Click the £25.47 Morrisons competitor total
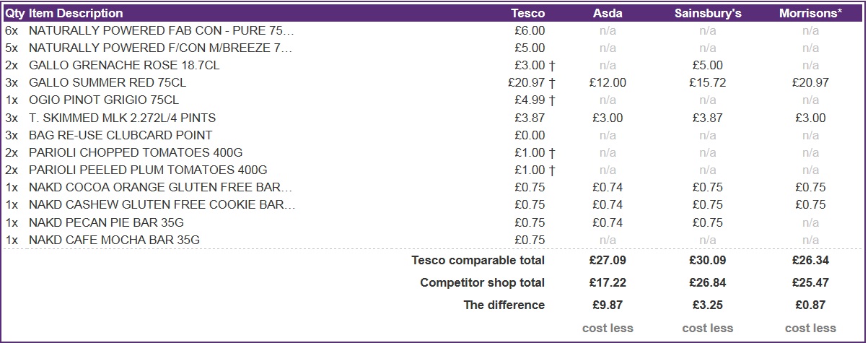This screenshot has width=868, height=343. pos(810,282)
